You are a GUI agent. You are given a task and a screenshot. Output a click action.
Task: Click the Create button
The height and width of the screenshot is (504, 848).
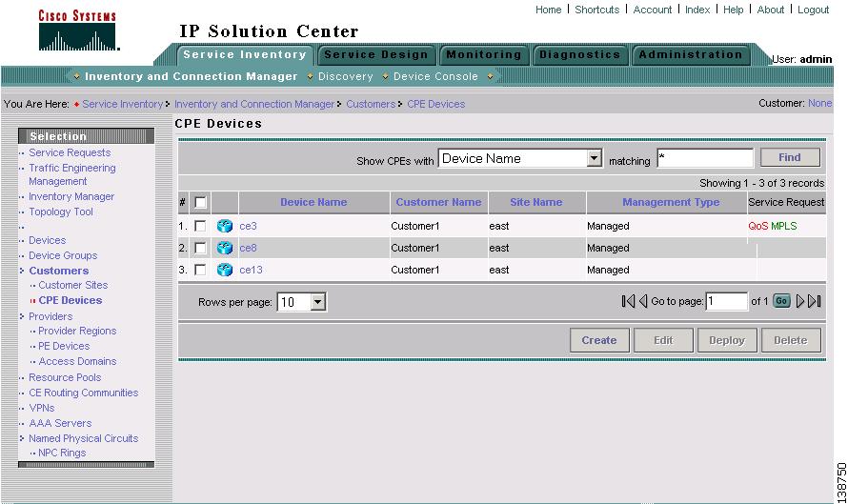pyautogui.click(x=599, y=340)
